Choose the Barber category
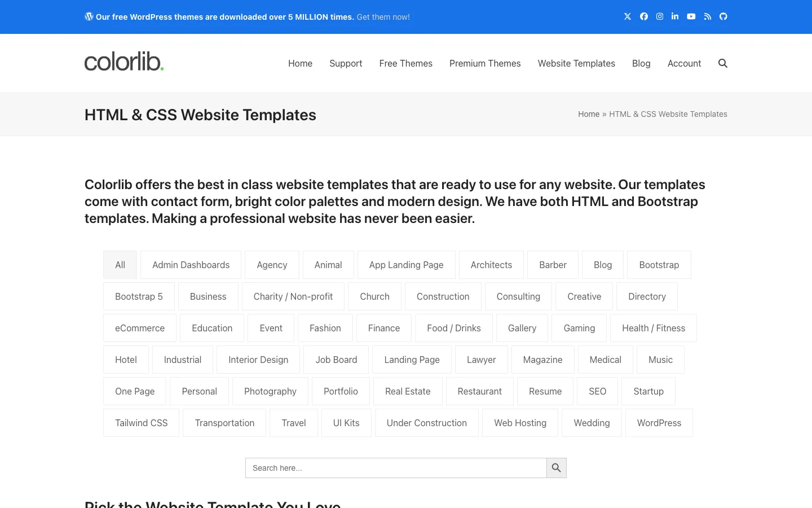This screenshot has height=508, width=812. pos(553,265)
